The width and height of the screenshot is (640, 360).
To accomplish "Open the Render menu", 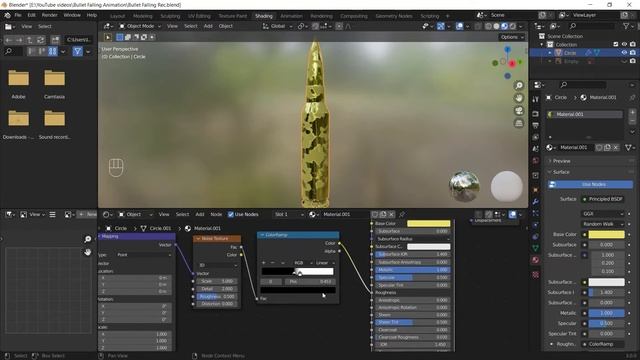I will (x=49, y=15).
